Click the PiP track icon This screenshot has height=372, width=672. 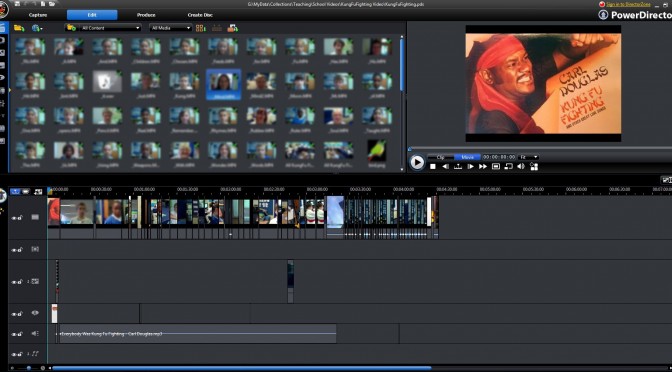(35, 282)
